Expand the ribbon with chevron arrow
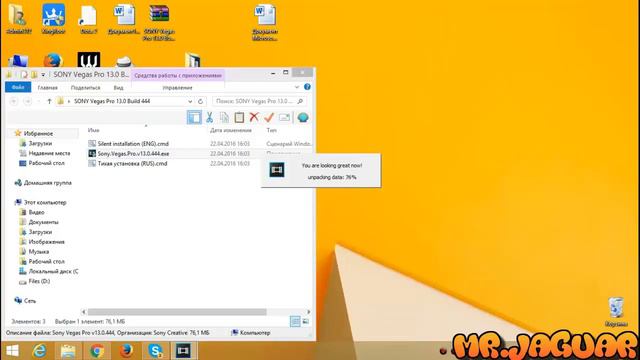The height and width of the screenshot is (360, 640). coord(297,87)
